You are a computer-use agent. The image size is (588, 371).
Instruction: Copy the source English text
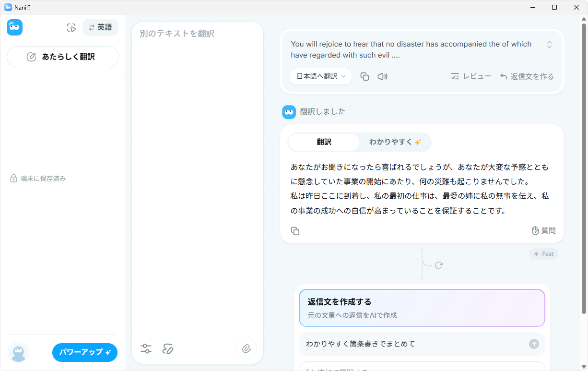(x=365, y=76)
